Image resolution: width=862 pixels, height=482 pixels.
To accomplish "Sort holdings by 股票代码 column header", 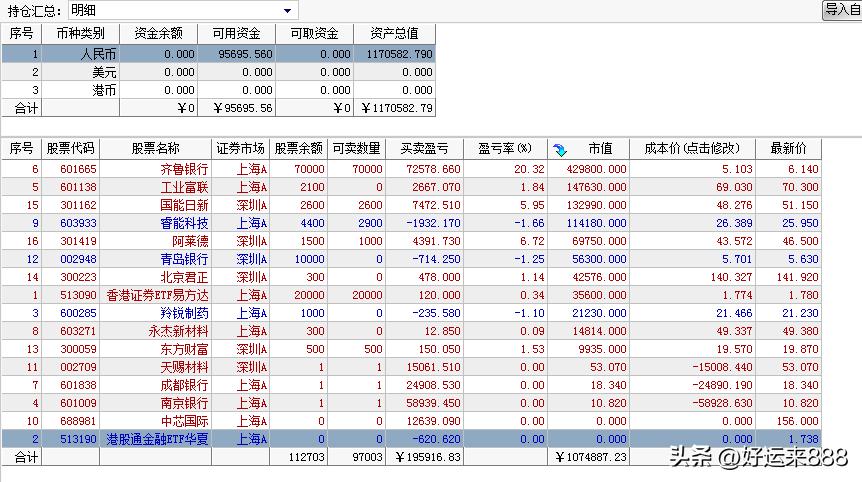I will [70, 148].
